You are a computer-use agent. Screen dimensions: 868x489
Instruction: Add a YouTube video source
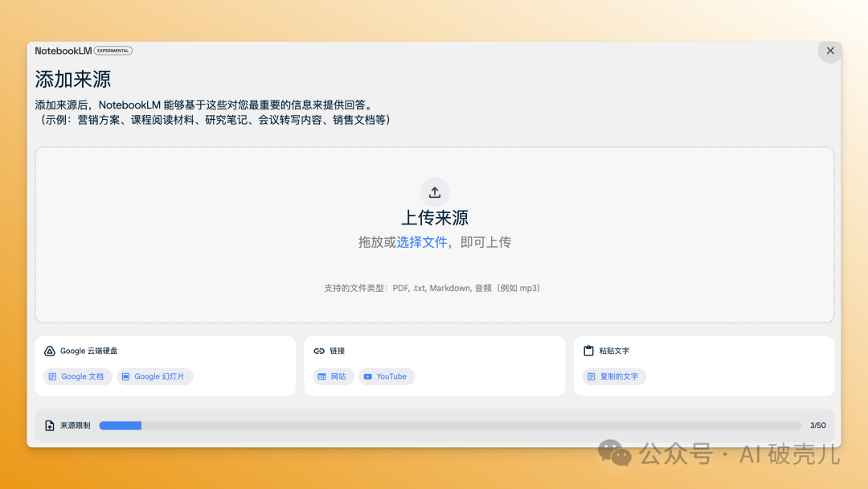(387, 376)
